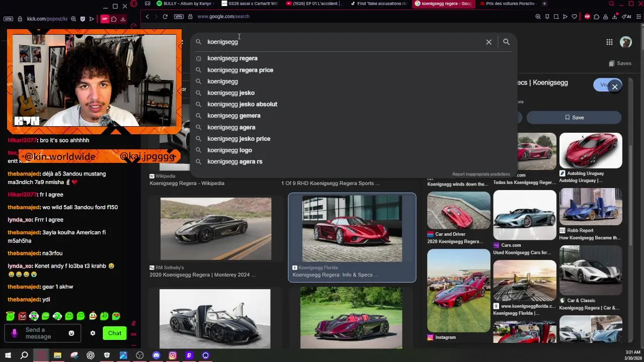Open Discord from the taskbar
644x362 pixels.
tap(156, 355)
